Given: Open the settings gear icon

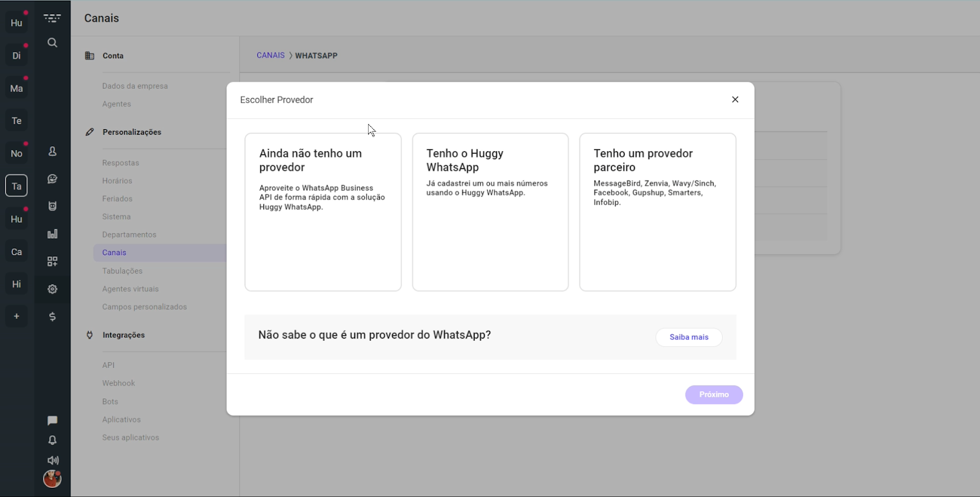Looking at the screenshot, I should 53,289.
